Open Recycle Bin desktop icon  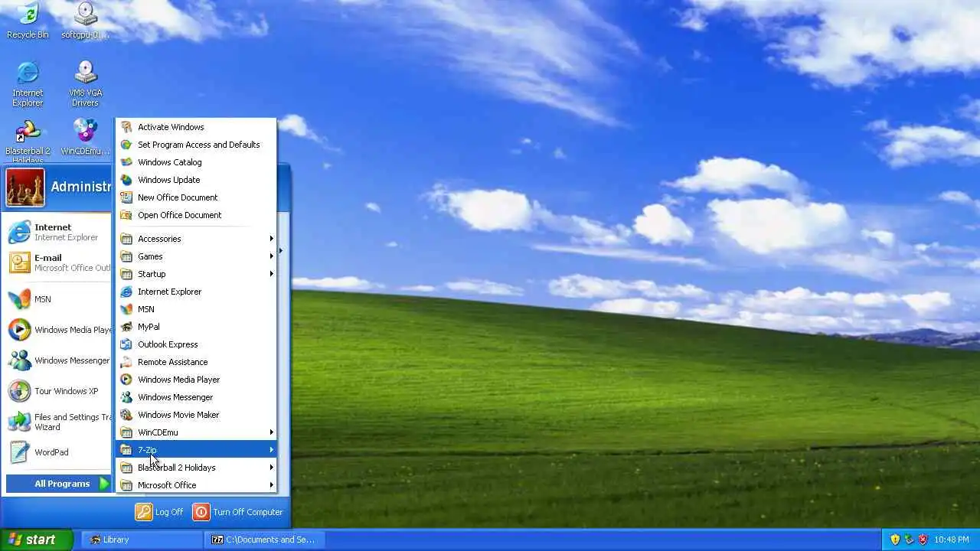28,21
